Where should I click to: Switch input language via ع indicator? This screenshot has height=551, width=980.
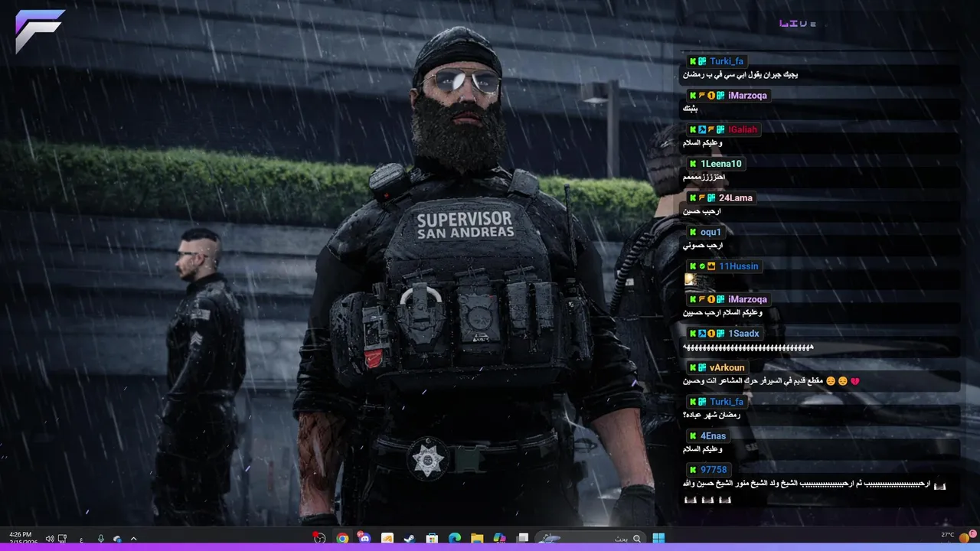click(x=81, y=540)
